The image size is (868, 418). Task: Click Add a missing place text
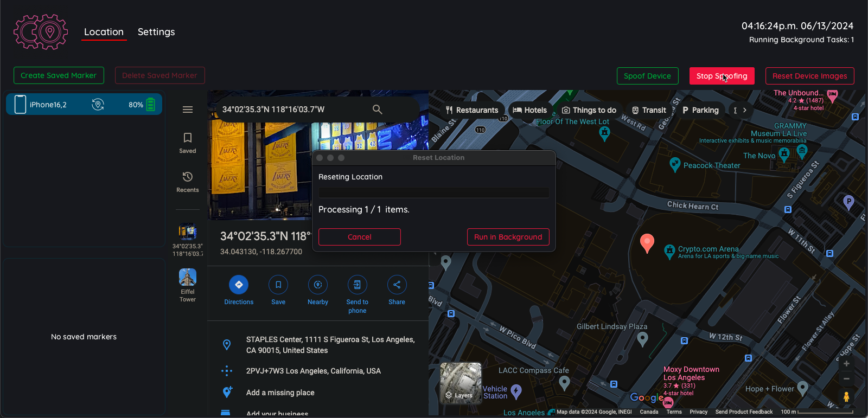[x=280, y=393]
